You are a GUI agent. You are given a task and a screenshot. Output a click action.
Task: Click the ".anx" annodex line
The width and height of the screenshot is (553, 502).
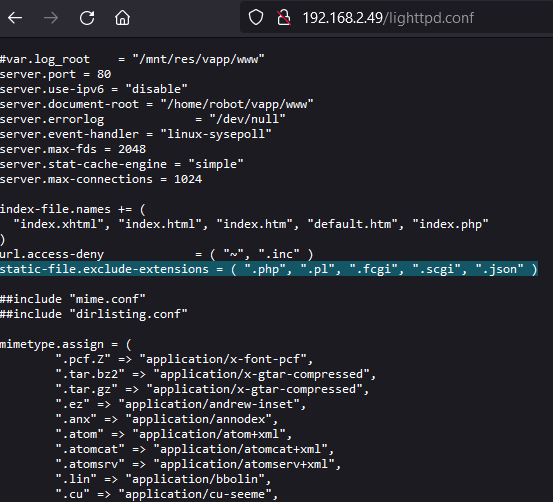167,419
